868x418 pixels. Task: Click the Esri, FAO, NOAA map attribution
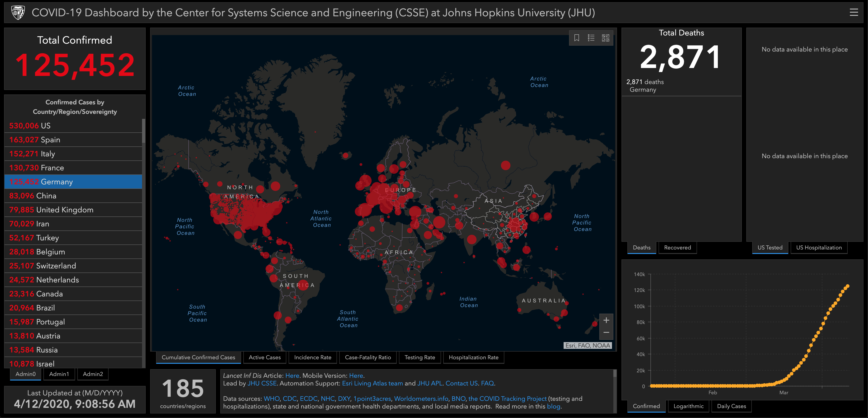point(588,345)
